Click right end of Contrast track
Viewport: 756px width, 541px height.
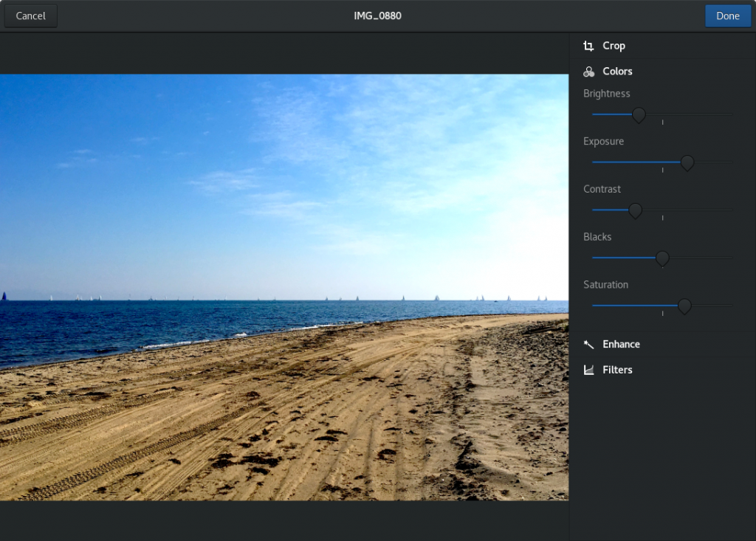tap(730, 210)
